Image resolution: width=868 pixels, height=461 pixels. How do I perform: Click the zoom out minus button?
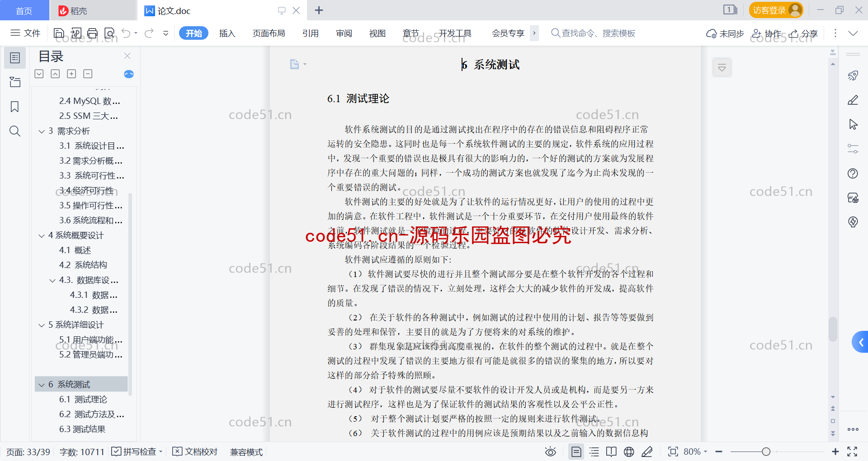tap(719, 452)
